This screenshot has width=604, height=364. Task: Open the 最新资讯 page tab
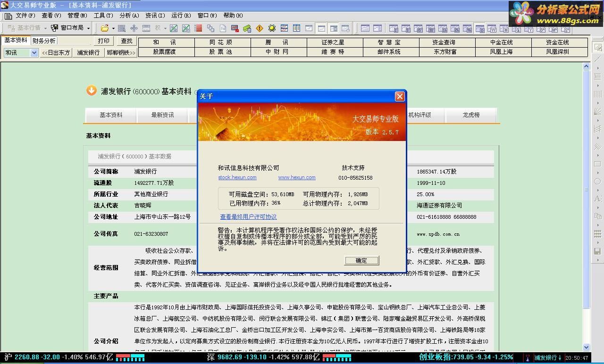point(162,115)
